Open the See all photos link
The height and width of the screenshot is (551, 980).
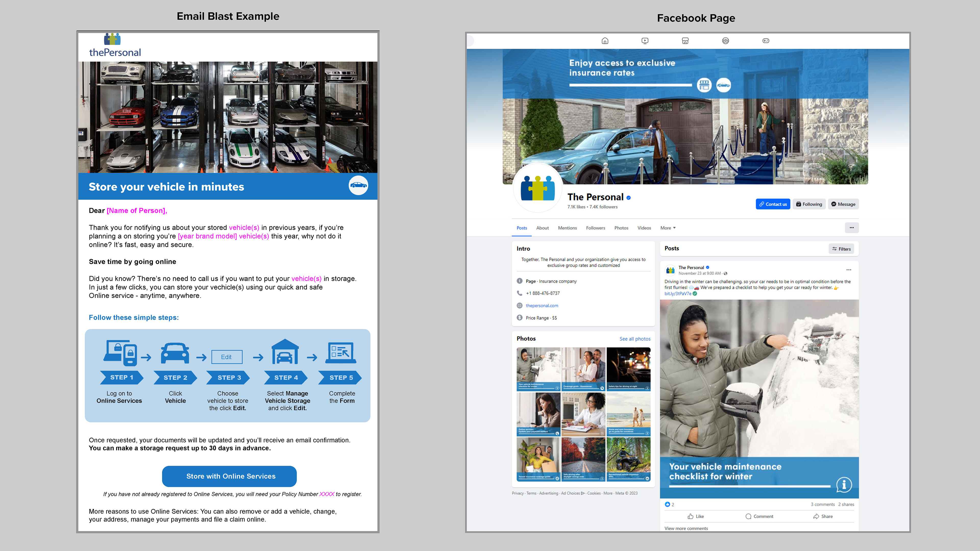tap(634, 339)
